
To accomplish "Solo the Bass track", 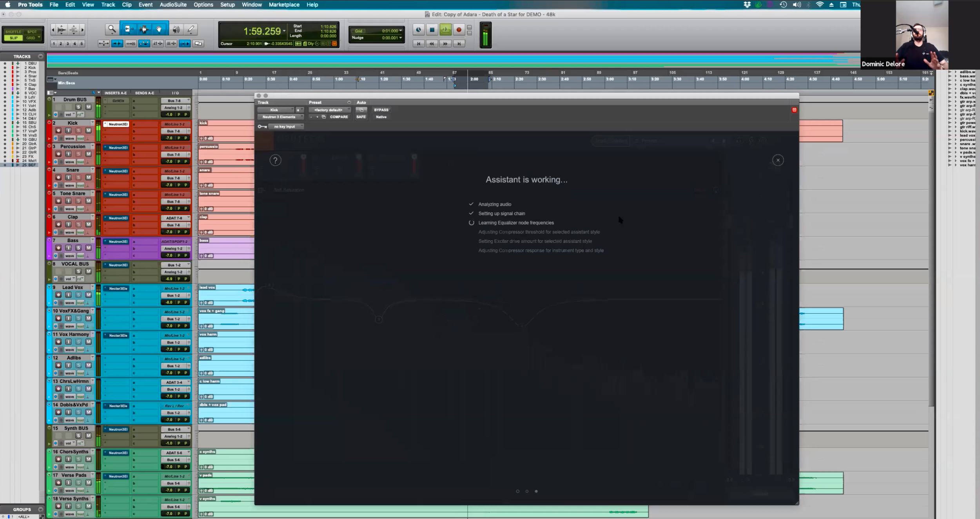I will 78,248.
